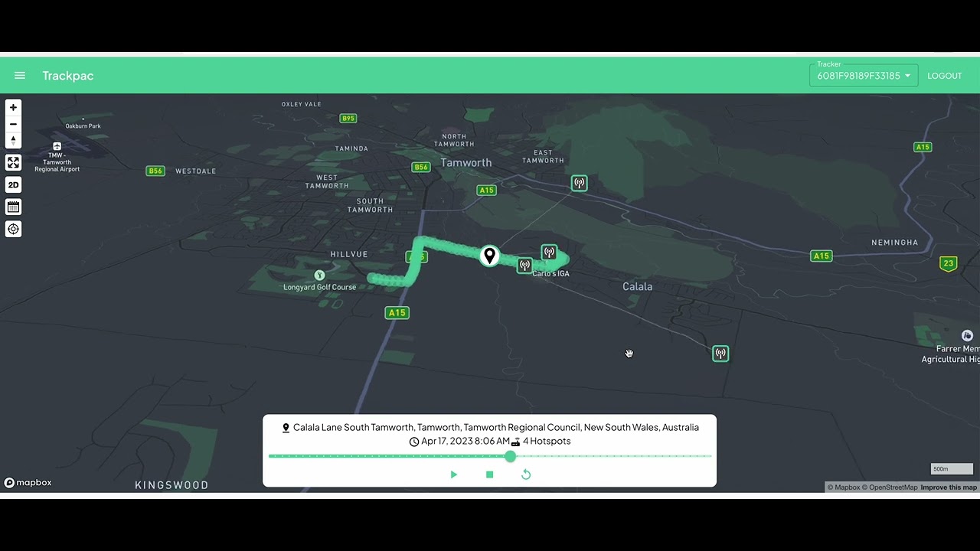Image resolution: width=980 pixels, height=551 pixels.
Task: Play the tracker route playback
Action: point(453,474)
